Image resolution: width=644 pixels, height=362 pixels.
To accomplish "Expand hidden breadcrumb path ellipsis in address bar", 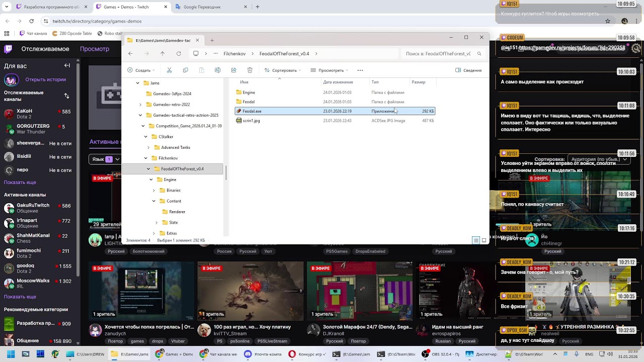I will (215, 53).
